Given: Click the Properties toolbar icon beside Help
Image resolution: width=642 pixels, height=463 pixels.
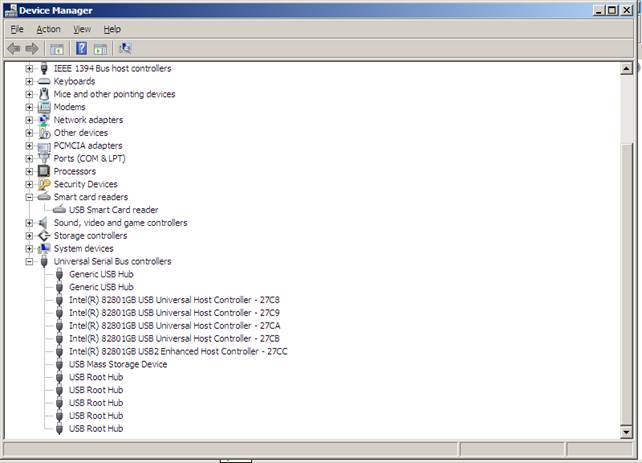Looking at the screenshot, I should (x=100, y=49).
